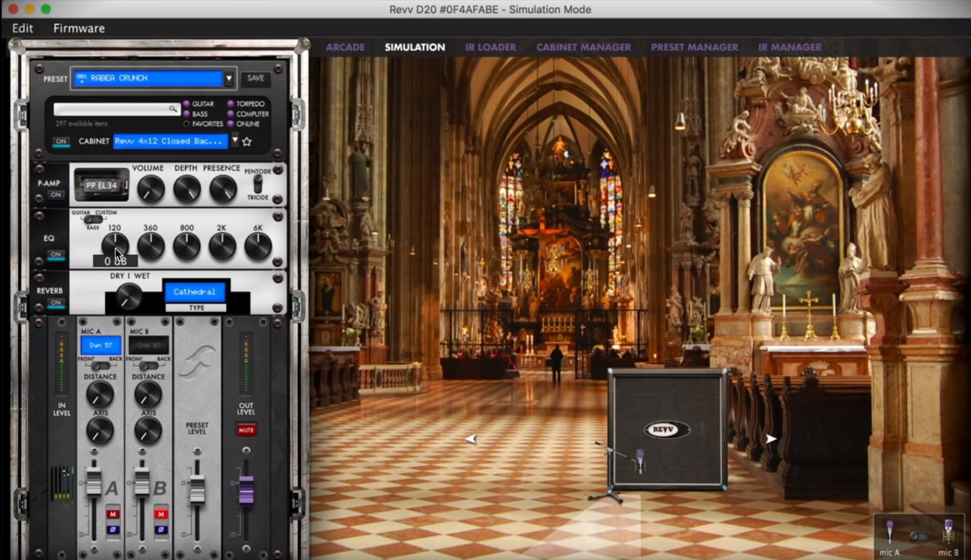This screenshot has width=971, height=560.
Task: Click the right arrow to rotate the room view
Action: tap(770, 439)
